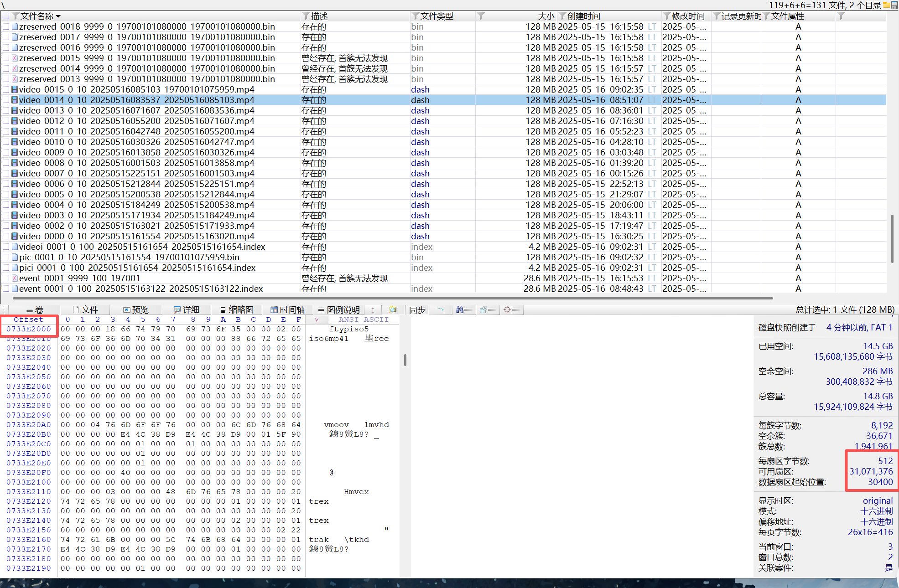Check the box for video 0015 file

(6, 90)
